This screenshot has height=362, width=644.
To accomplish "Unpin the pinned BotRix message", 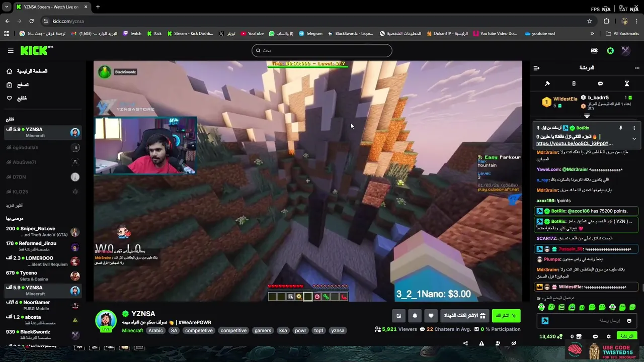I will 621,128.
